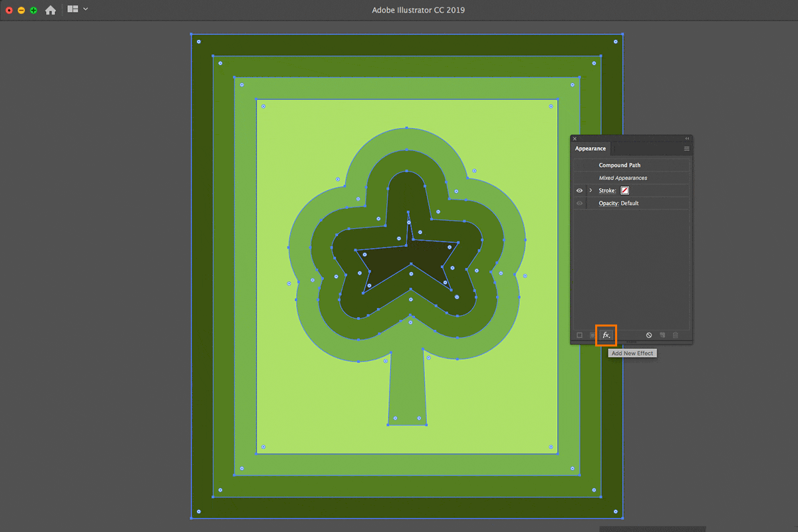This screenshot has width=798, height=532.
Task: Click the Home icon in the top bar
Action: tap(50, 10)
